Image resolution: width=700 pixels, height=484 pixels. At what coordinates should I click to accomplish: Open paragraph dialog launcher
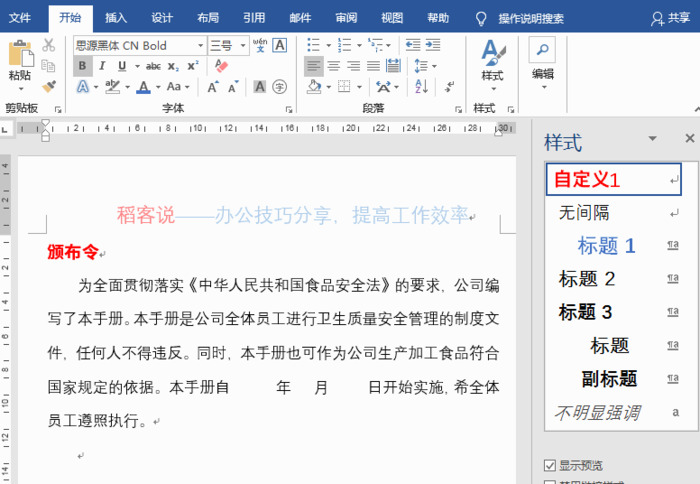pyautogui.click(x=458, y=109)
